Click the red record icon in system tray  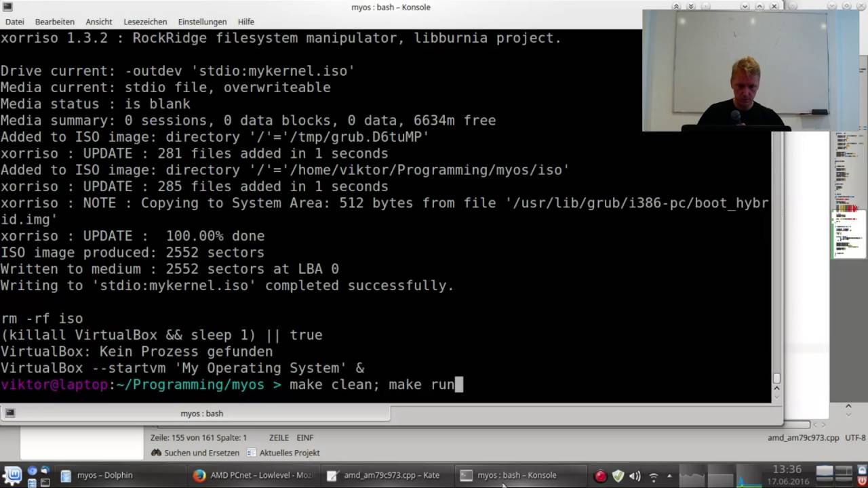[x=600, y=476]
